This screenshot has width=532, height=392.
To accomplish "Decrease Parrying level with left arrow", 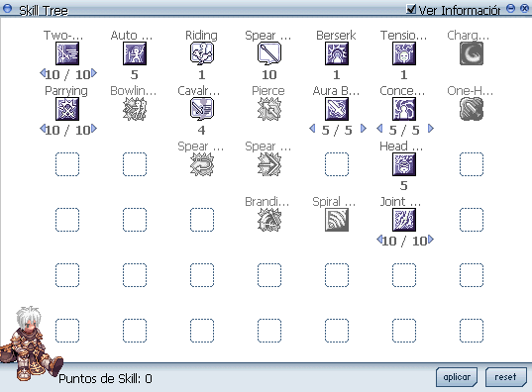I will tap(43, 129).
